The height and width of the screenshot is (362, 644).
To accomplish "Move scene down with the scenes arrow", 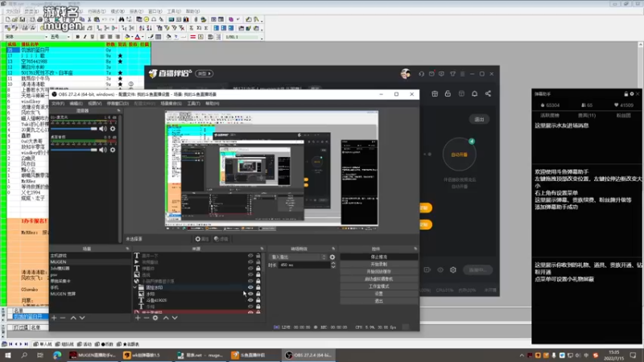I will 82,318.
